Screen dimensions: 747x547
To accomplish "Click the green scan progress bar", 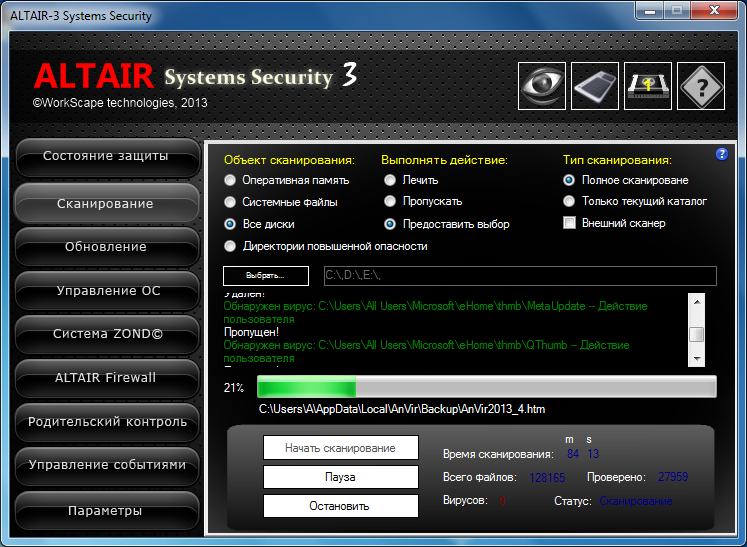I will click(x=486, y=386).
